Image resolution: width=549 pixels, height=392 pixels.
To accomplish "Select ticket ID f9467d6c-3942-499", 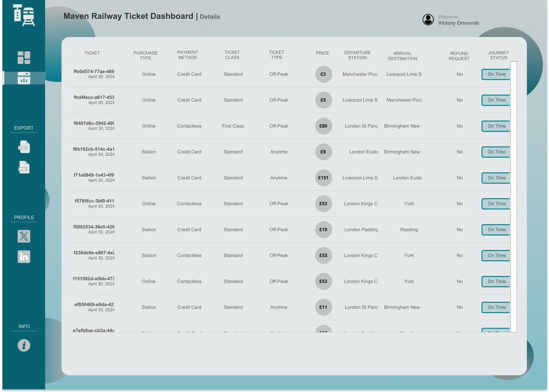I will (x=94, y=123).
